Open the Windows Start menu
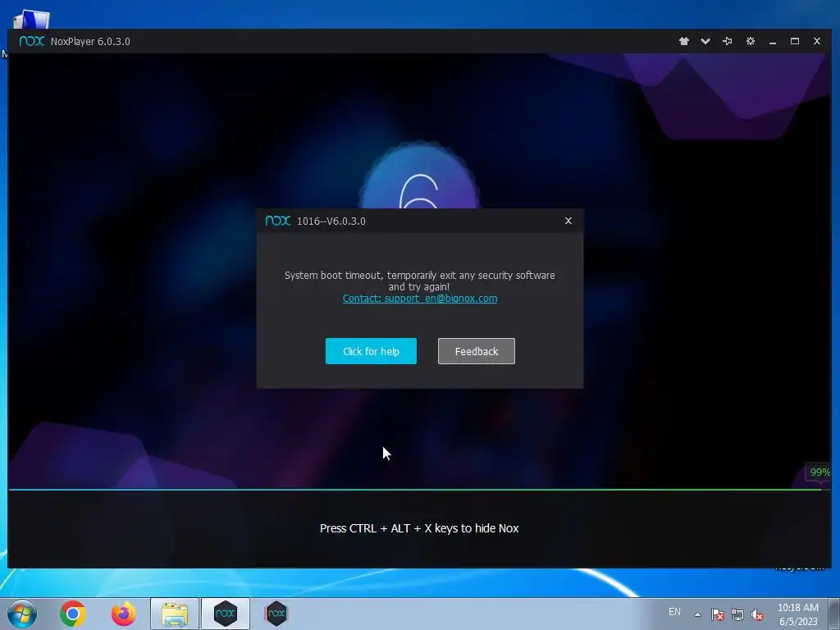Image resolution: width=840 pixels, height=630 pixels. pyautogui.click(x=22, y=614)
